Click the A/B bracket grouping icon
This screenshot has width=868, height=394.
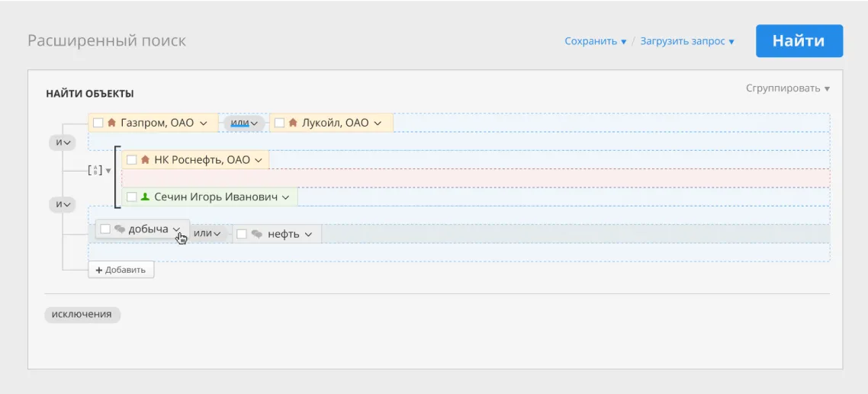click(x=95, y=171)
